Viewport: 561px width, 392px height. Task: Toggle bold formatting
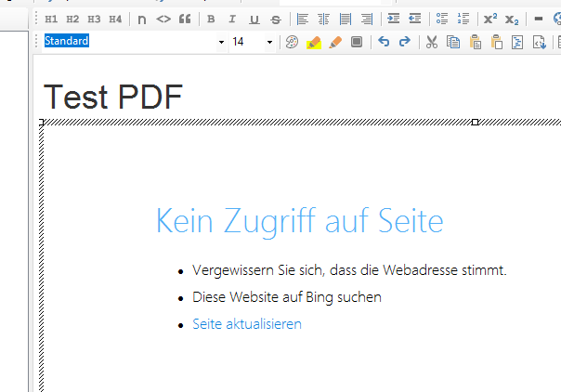tap(211, 19)
